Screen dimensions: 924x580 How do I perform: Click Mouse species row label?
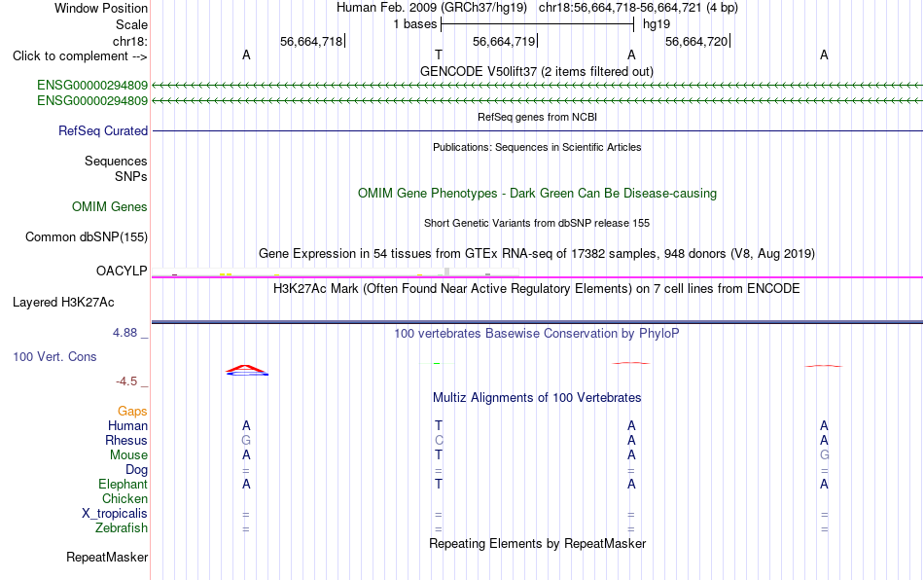point(128,455)
